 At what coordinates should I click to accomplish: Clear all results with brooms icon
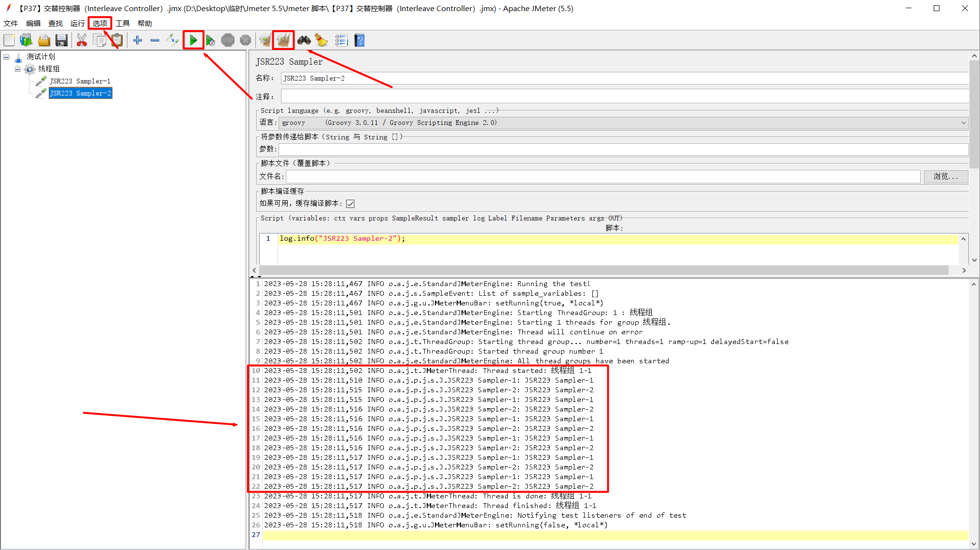click(x=283, y=40)
